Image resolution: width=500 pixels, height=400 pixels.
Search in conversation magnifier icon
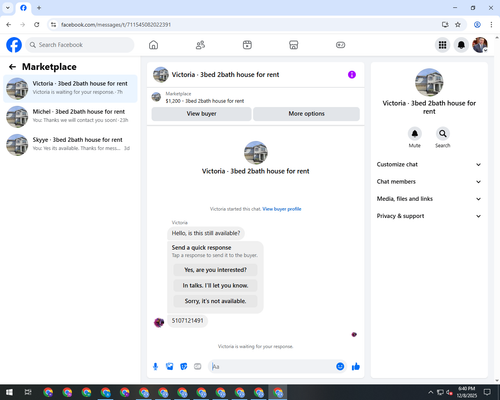(443, 134)
